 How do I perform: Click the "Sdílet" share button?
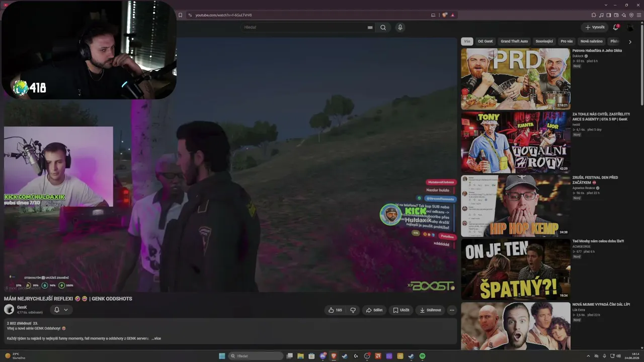[374, 310]
